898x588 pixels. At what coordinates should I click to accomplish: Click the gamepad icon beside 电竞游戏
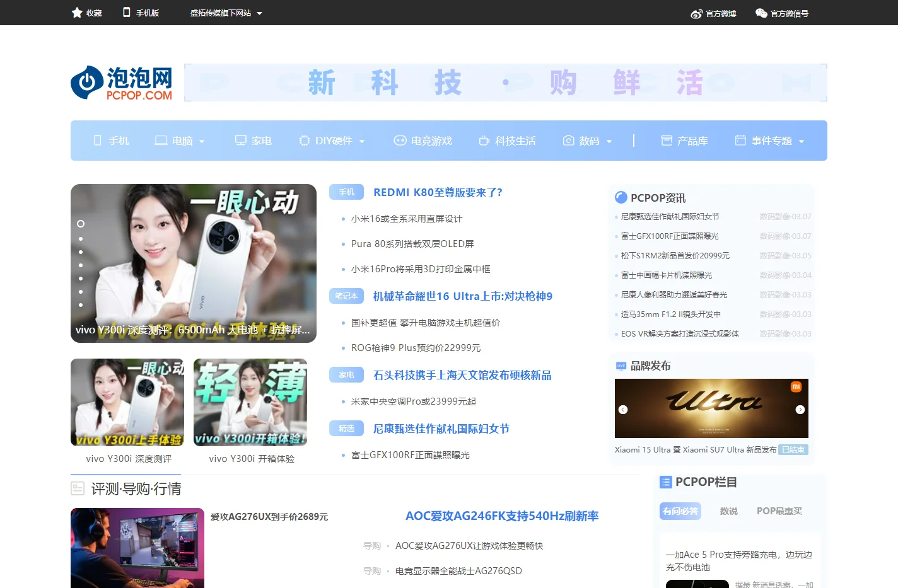coord(400,141)
